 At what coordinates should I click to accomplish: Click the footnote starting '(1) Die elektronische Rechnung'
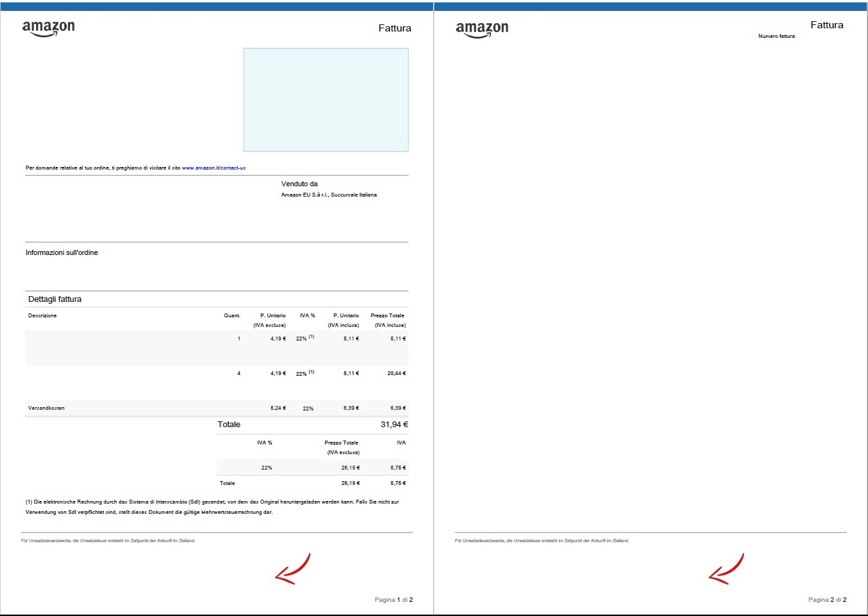[x=213, y=507]
